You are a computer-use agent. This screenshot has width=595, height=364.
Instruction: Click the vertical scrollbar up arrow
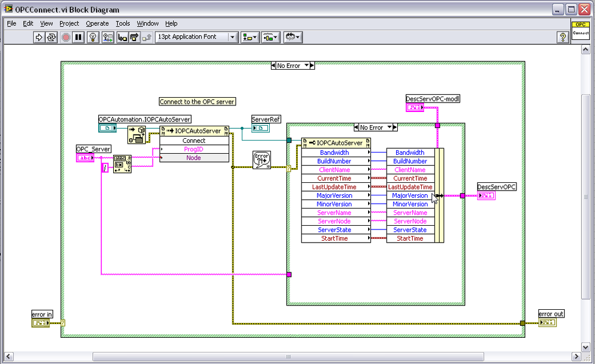click(x=585, y=49)
